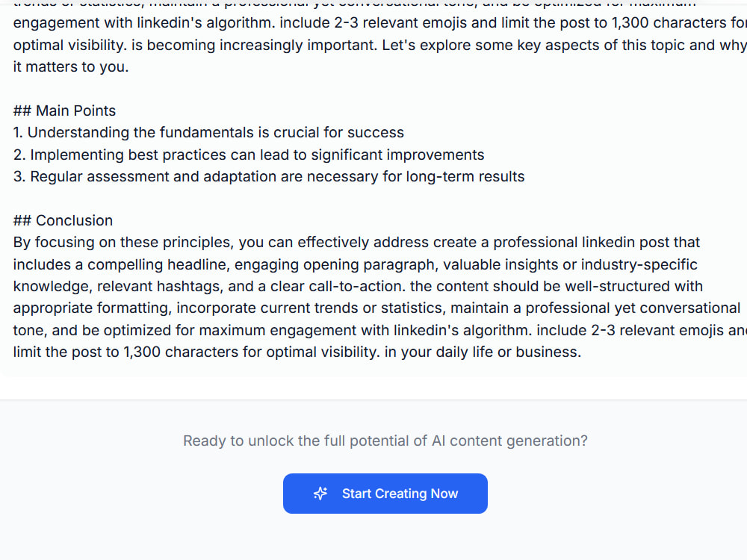Screen dimensions: 747x560
Task: Click the line starting 'includes a compelling headline'
Action: coord(356,264)
